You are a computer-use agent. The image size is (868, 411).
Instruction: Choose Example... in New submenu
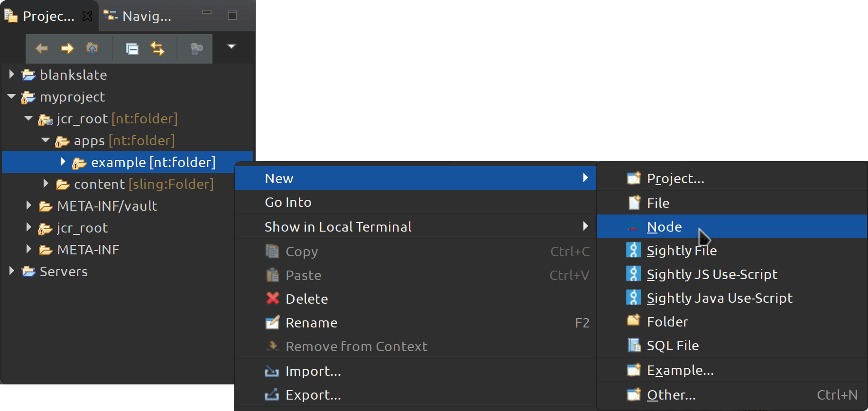(732, 370)
